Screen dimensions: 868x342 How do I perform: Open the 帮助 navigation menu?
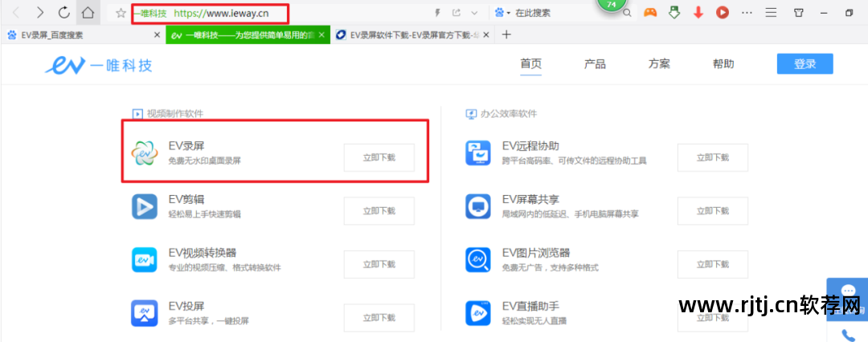tap(723, 64)
